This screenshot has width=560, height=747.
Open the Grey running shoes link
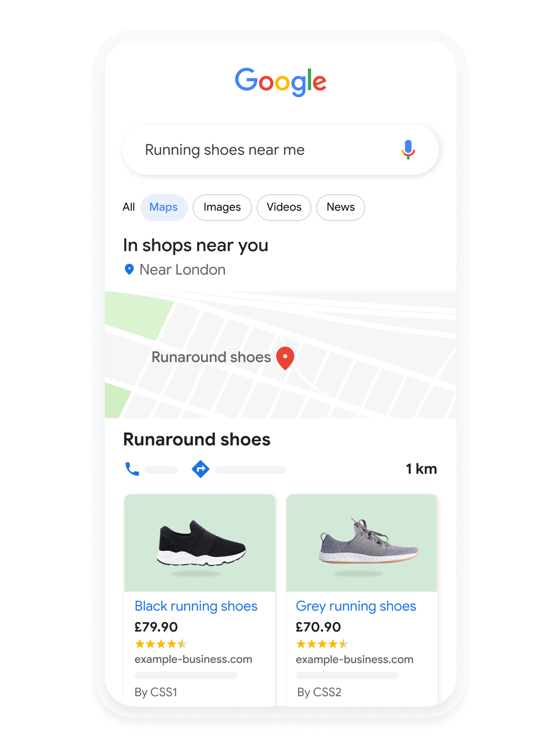(x=356, y=606)
